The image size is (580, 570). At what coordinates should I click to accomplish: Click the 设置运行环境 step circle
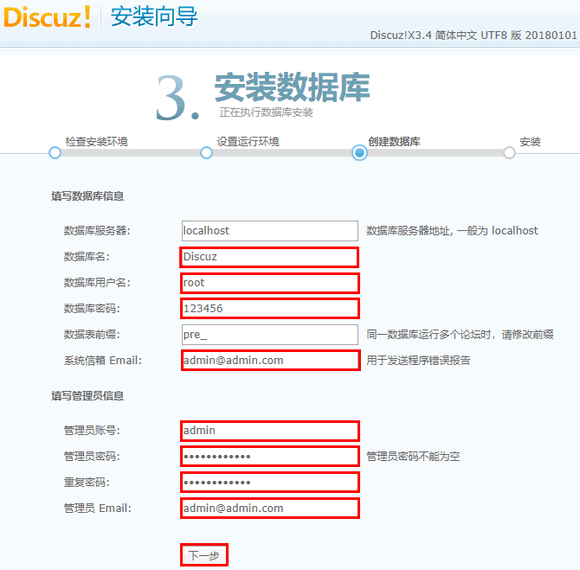click(206, 152)
